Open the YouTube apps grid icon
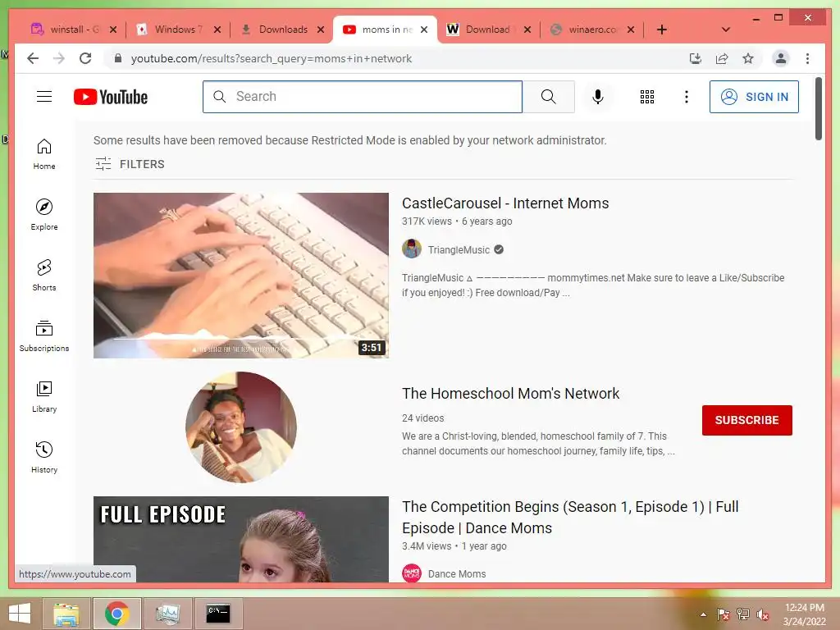Viewport: 840px width, 630px height. pyautogui.click(x=647, y=97)
